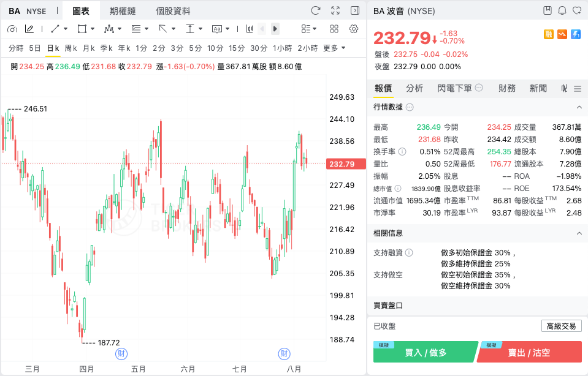Select the 5日 timeframe

click(34, 48)
